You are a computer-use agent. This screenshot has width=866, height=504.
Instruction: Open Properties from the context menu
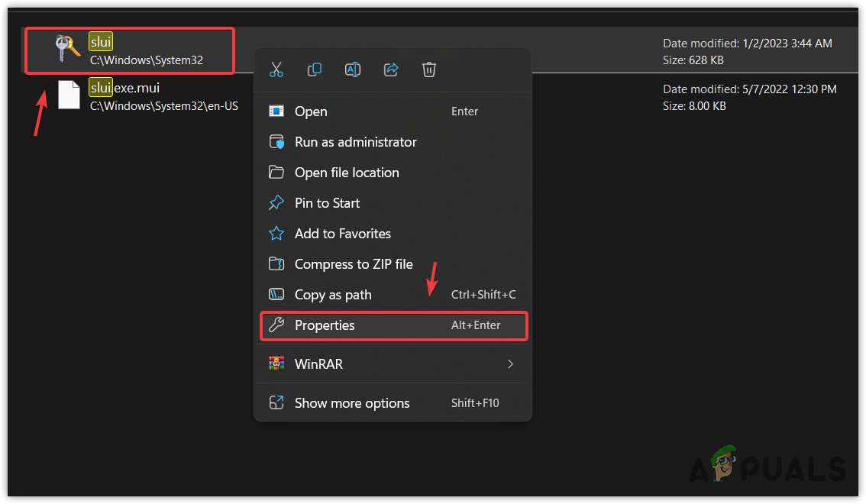325,325
